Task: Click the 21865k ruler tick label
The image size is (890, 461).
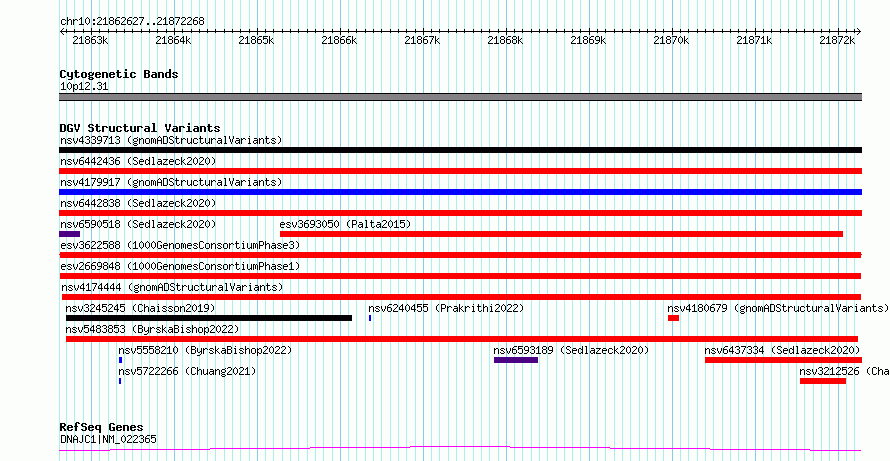Action: (x=257, y=40)
